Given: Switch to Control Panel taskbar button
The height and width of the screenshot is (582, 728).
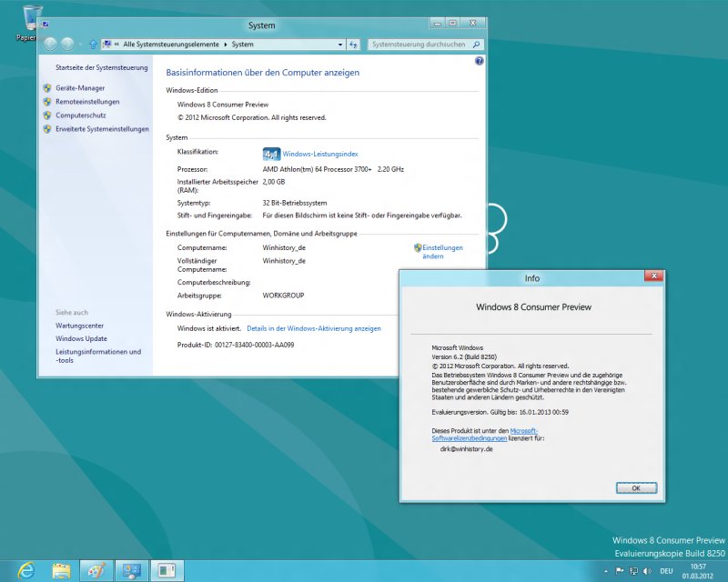Looking at the screenshot, I should point(132,570).
